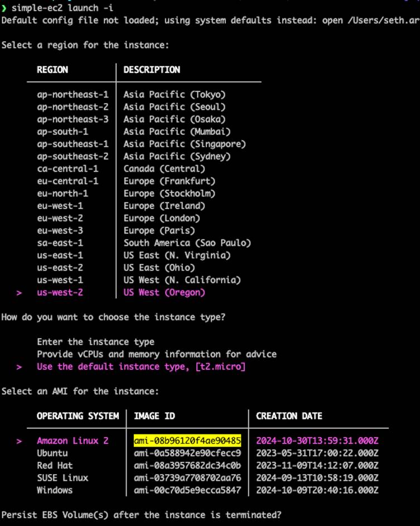
Task: Click the Asia Pacific (Sydney) description
Action: coord(177,157)
